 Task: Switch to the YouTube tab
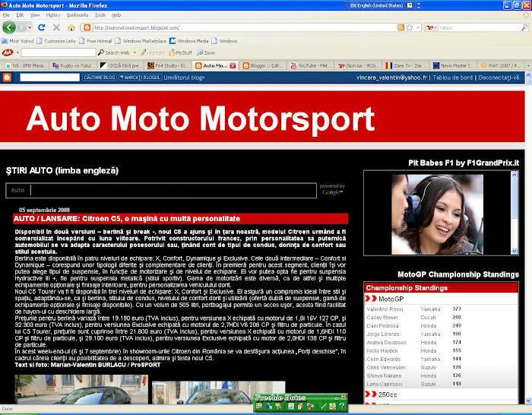click(310, 66)
